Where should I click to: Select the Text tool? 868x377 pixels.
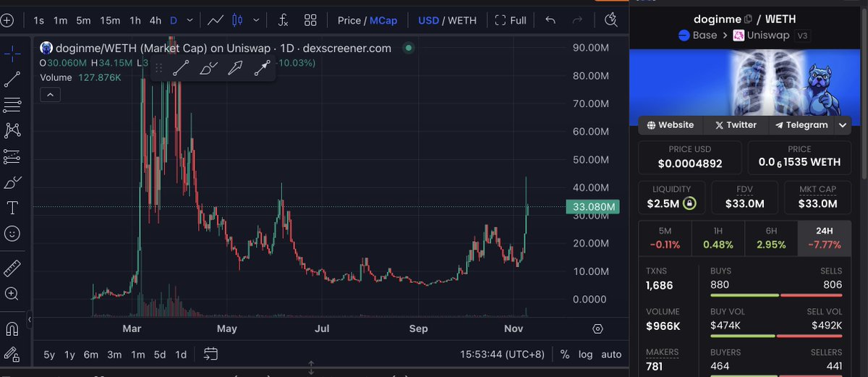tap(12, 208)
